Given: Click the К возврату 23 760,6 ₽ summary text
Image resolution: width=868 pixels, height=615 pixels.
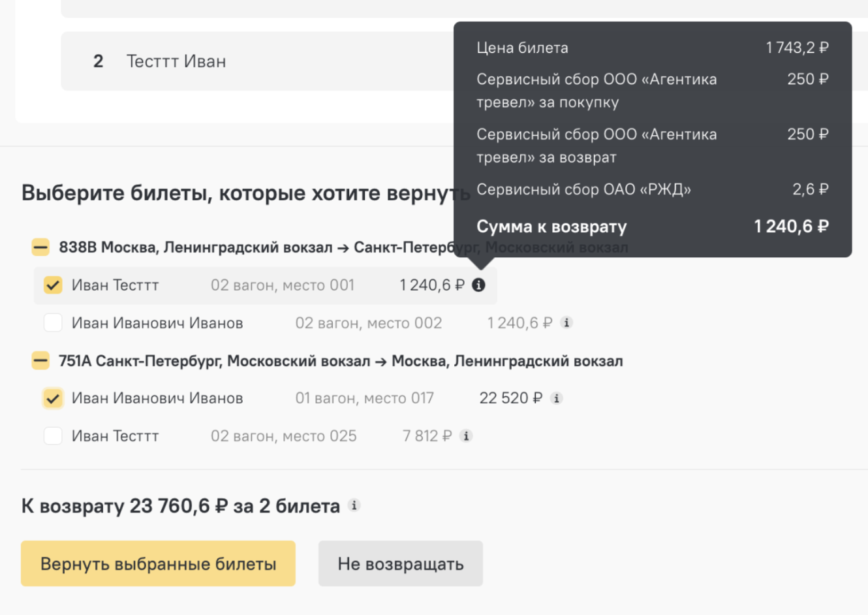Looking at the screenshot, I should click(180, 506).
